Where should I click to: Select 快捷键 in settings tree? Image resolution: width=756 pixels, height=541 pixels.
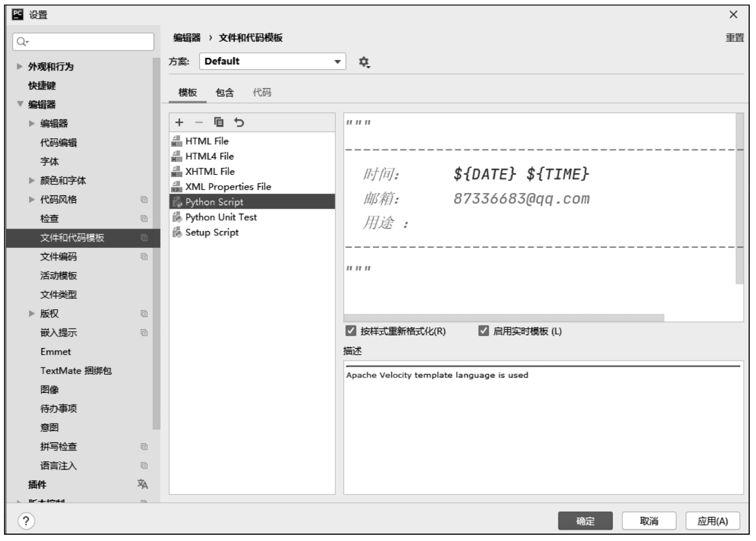[x=42, y=86]
